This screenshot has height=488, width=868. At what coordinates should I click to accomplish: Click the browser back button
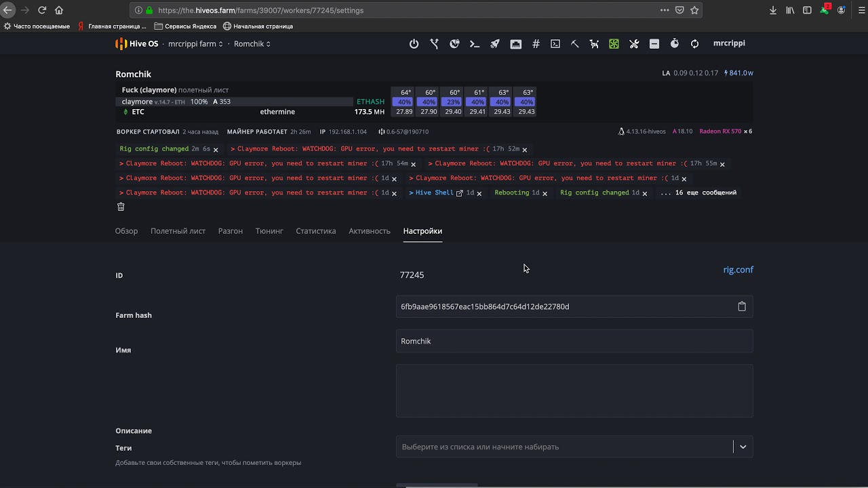click(x=7, y=10)
